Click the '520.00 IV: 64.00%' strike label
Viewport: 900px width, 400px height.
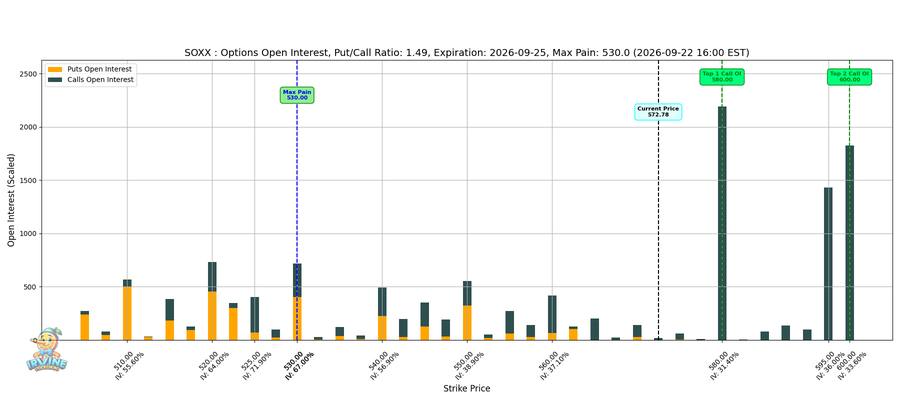[x=215, y=364]
